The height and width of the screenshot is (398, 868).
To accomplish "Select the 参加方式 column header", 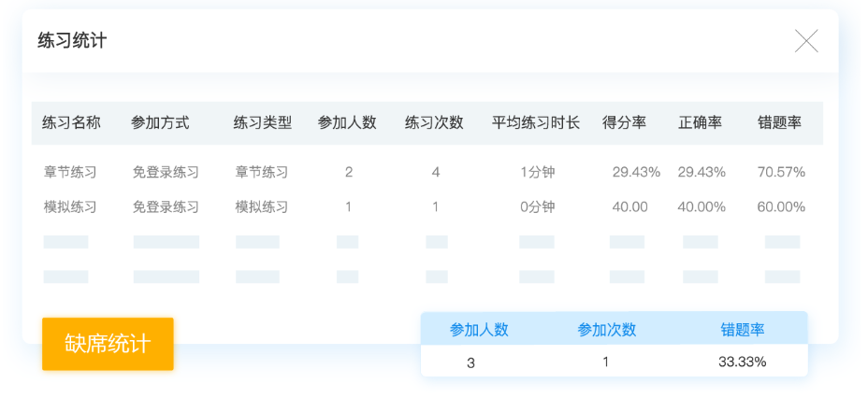I will coord(160,122).
